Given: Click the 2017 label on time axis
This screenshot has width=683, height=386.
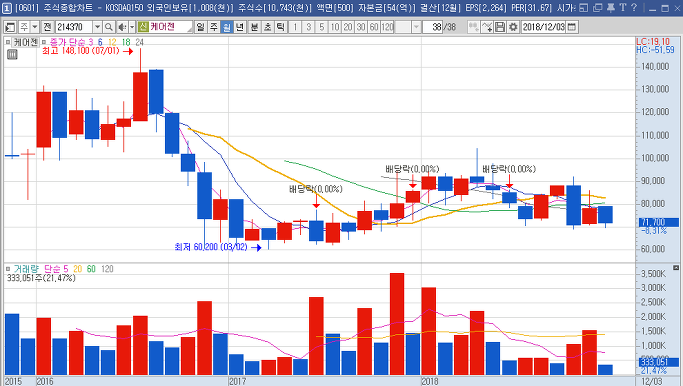Looking at the screenshot, I should pos(237,381).
